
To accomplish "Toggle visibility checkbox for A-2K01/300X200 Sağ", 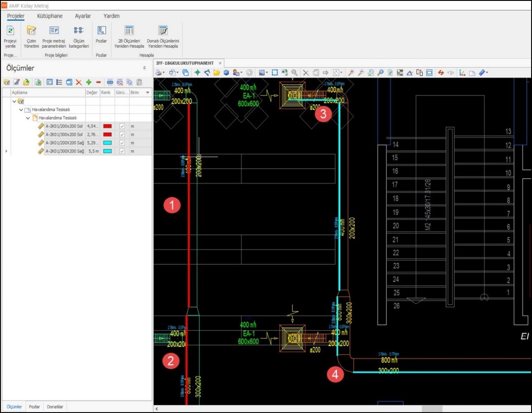I will tap(122, 151).
